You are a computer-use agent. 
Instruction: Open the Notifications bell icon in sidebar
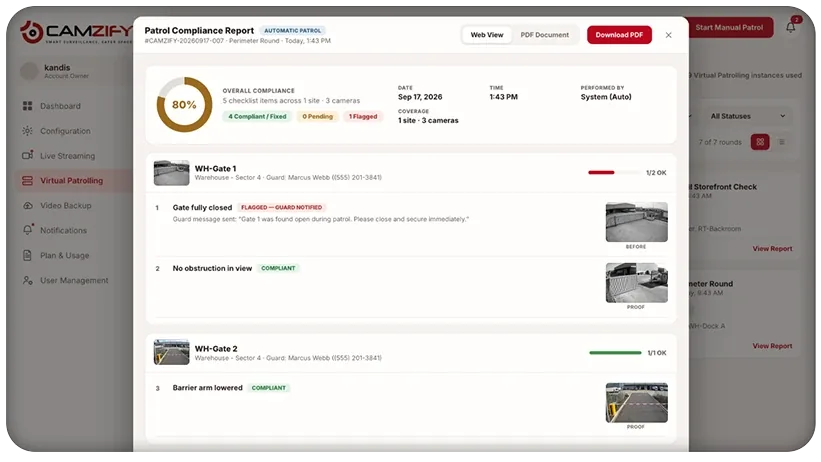pos(28,230)
